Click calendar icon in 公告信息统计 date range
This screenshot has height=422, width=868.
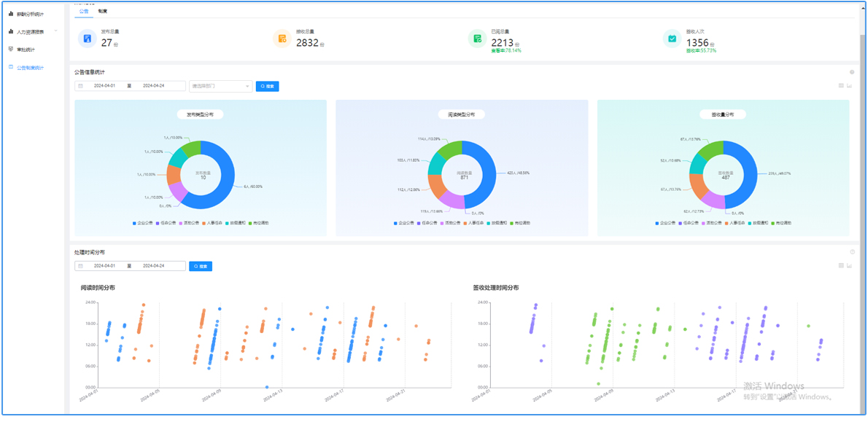(x=81, y=86)
